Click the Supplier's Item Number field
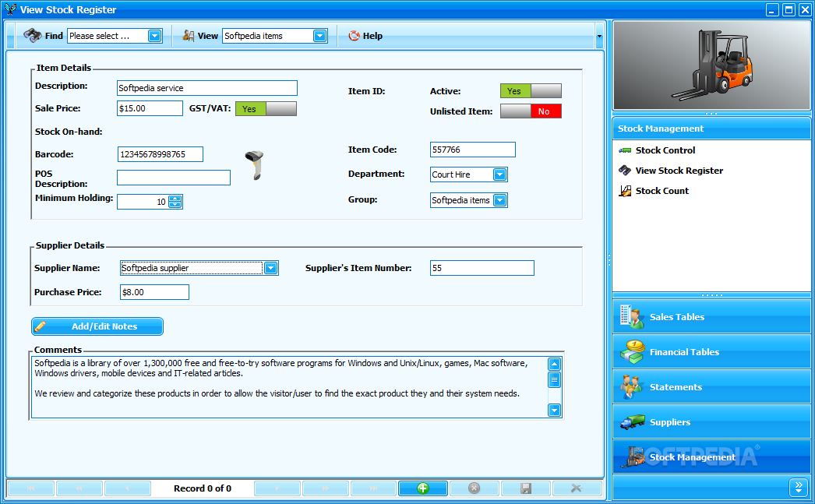 tap(482, 268)
